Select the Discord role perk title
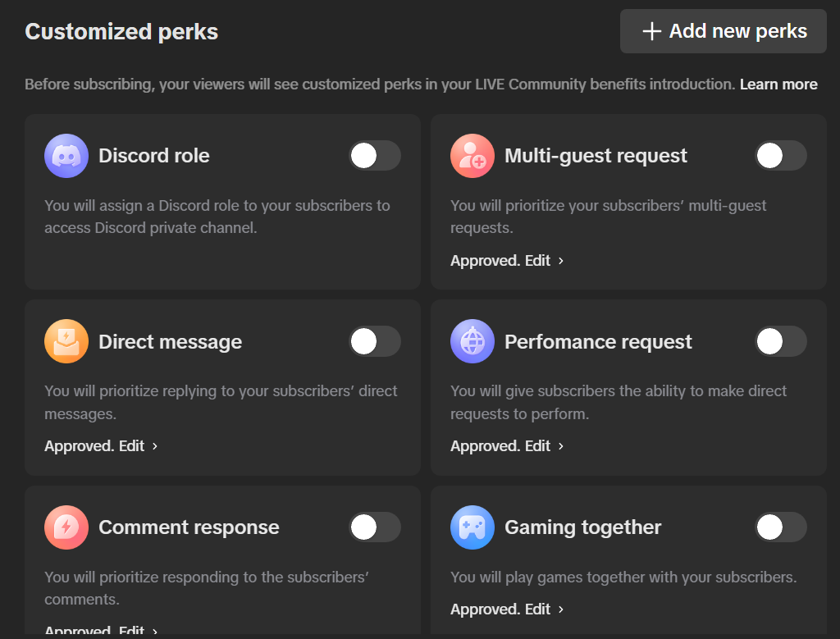This screenshot has height=639, width=840. point(154,156)
